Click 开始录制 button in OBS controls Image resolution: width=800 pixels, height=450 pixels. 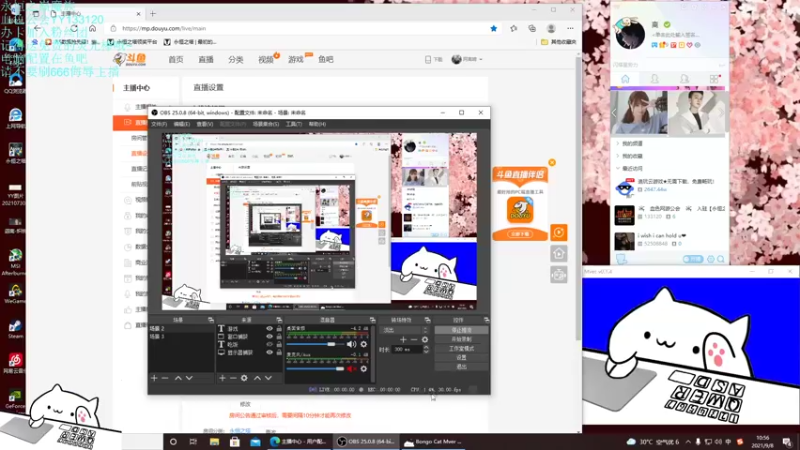[x=461, y=339]
